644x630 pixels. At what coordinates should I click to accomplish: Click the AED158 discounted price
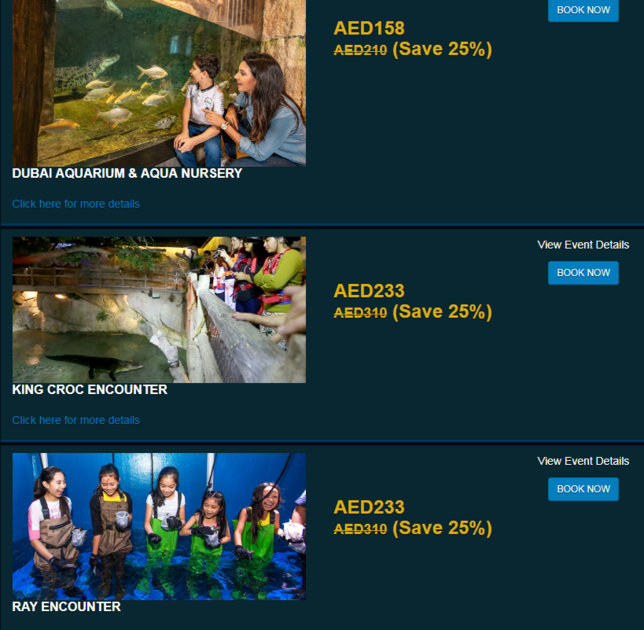click(x=369, y=28)
